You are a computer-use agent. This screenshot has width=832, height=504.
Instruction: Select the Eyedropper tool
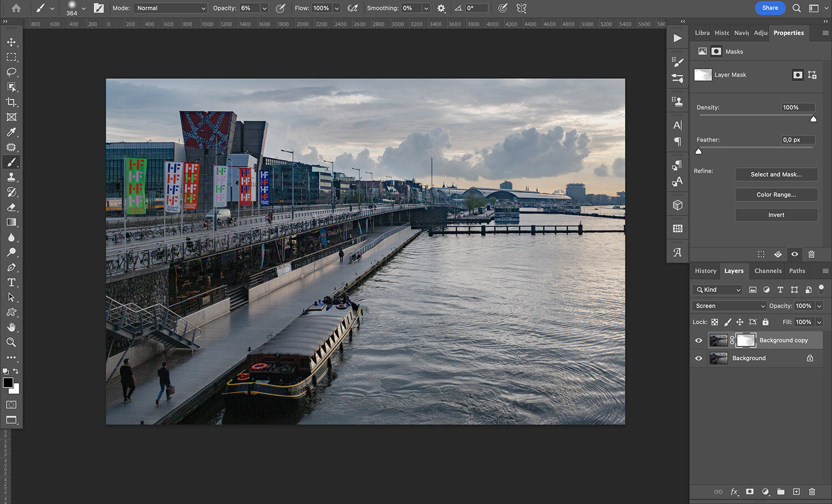point(12,132)
